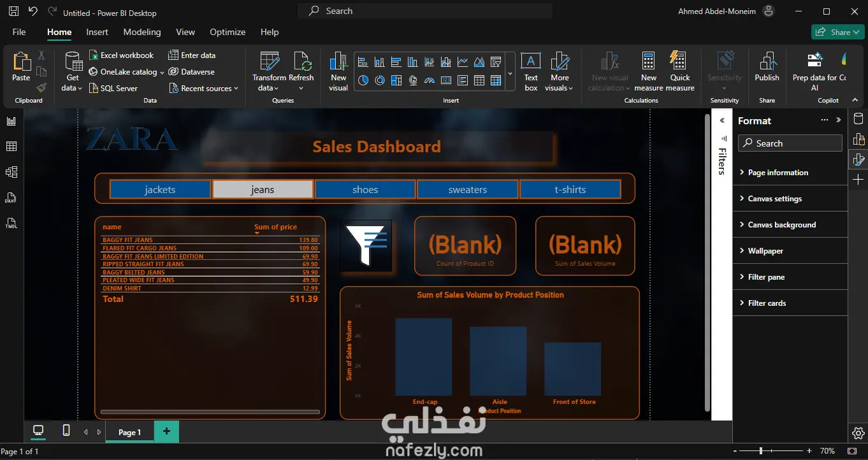Toggle the jeans slicer tile
The image size is (868, 460).
263,189
